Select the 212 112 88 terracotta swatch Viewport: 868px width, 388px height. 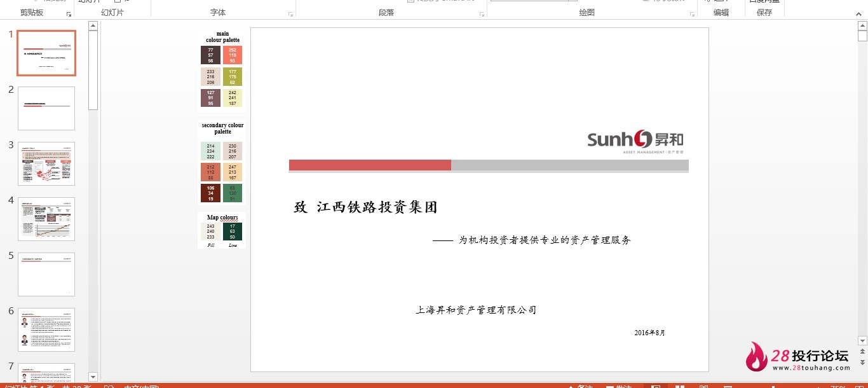pos(210,172)
